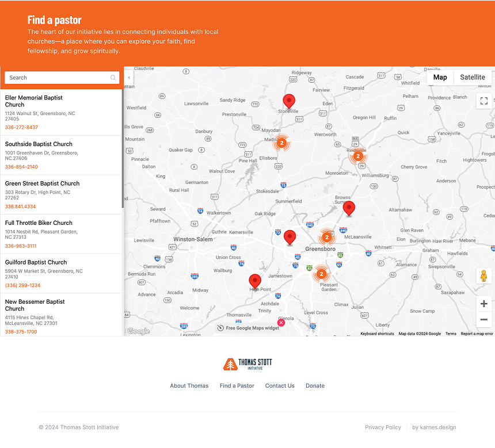Zoom out on the map
Image resolution: width=495 pixels, height=448 pixels.
483,320
